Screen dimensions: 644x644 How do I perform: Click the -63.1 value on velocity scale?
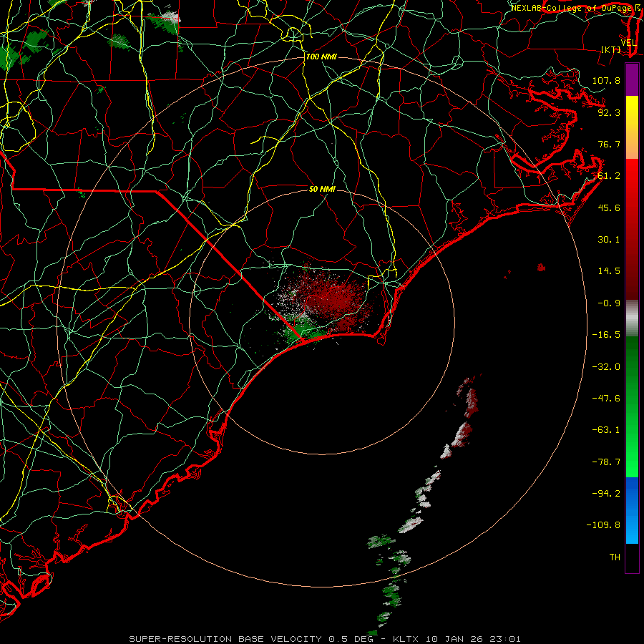click(606, 430)
